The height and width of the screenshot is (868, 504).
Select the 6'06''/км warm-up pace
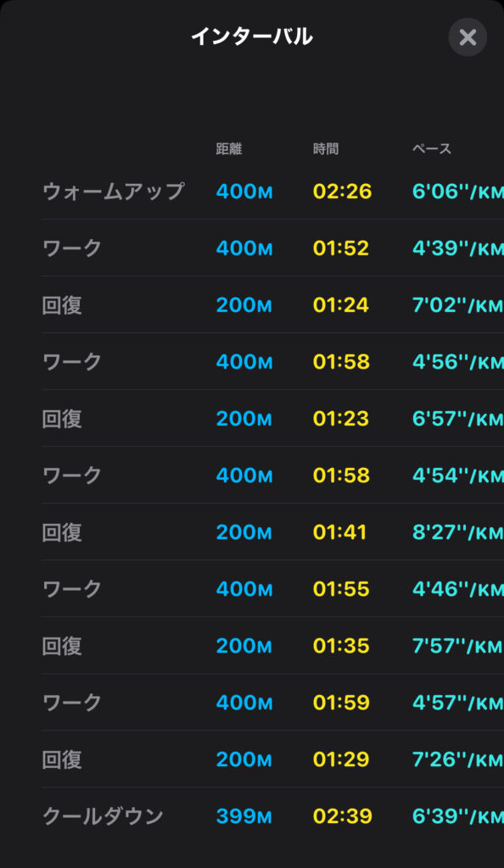458,192
